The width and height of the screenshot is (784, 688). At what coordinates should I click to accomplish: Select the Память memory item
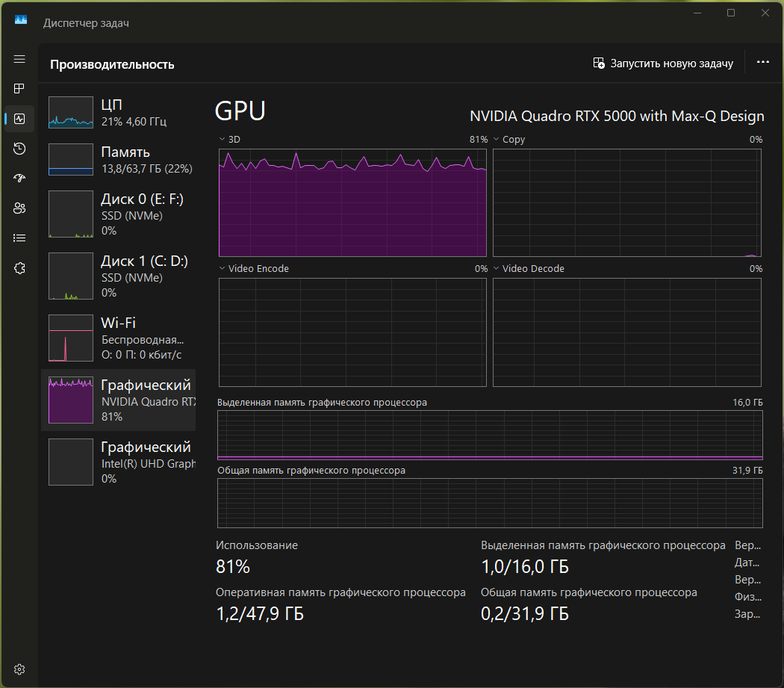[119, 160]
